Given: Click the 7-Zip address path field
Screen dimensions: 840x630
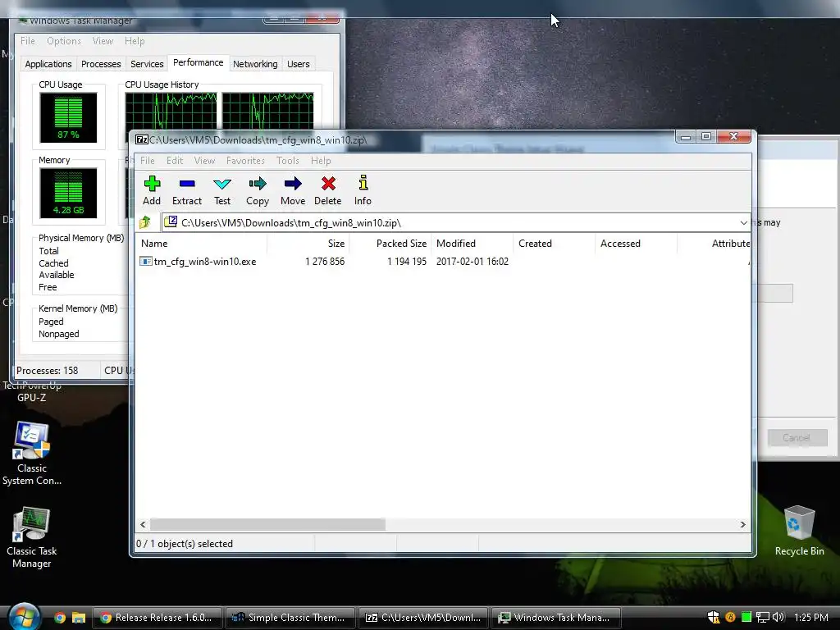Looking at the screenshot, I should coord(455,222).
